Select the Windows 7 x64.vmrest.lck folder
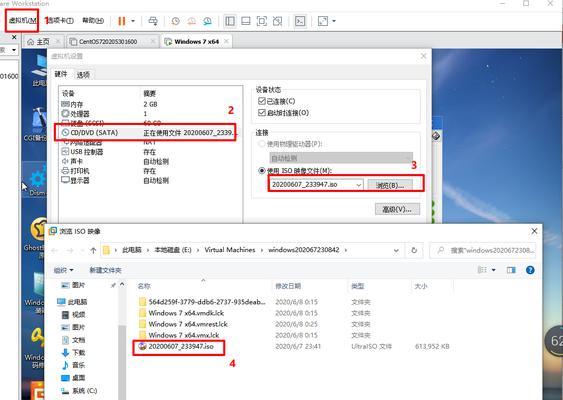The height and width of the screenshot is (400, 563). click(183, 324)
